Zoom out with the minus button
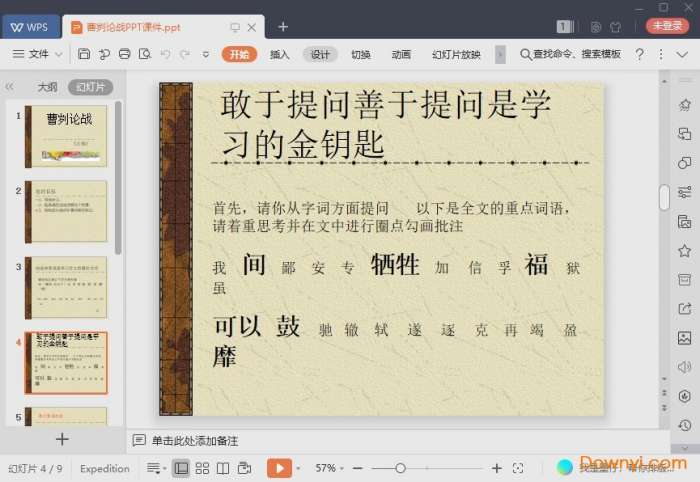 point(357,468)
